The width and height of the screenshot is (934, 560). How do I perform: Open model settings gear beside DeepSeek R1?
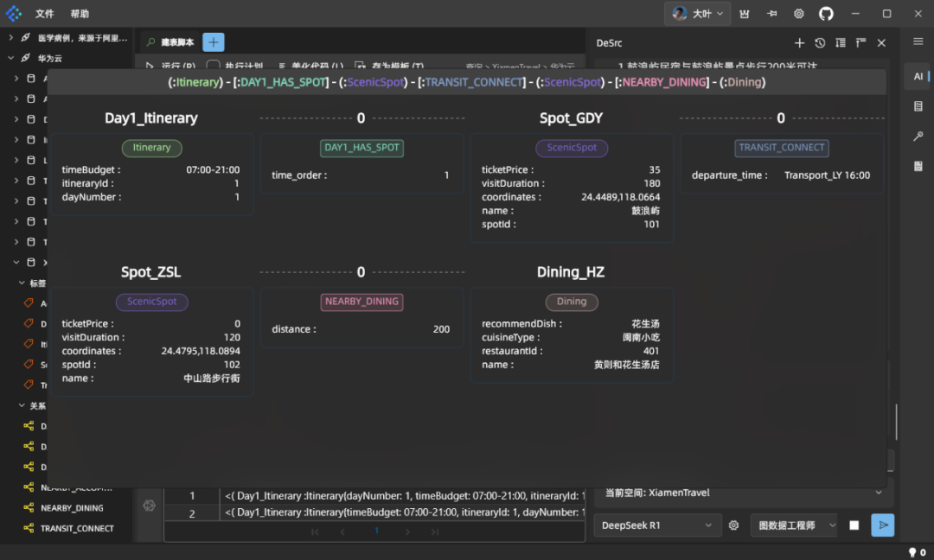[x=734, y=525]
